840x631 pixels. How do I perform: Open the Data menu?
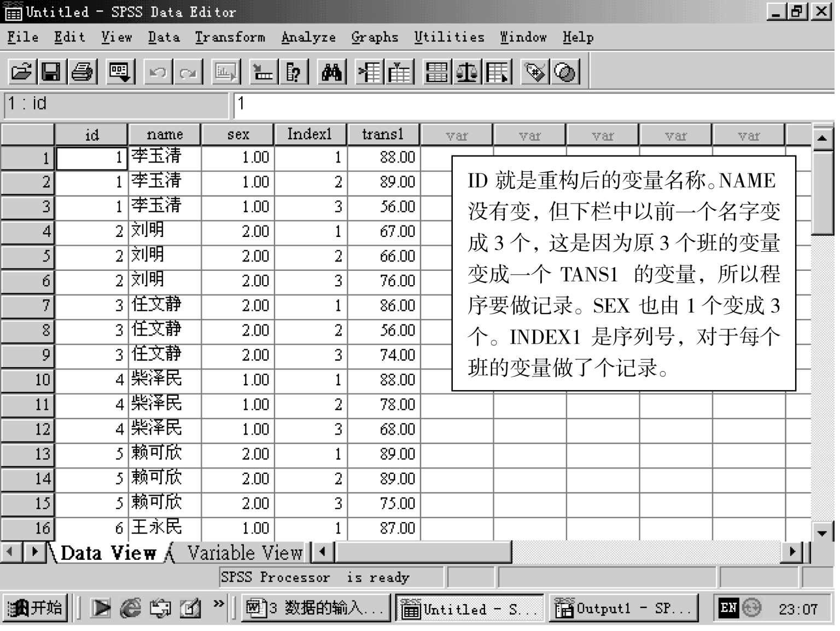point(164,37)
